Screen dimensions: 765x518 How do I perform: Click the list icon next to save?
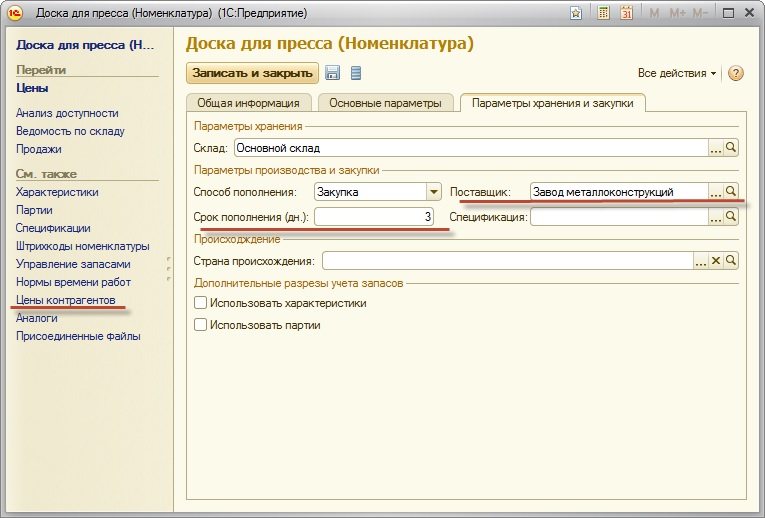[x=356, y=73]
